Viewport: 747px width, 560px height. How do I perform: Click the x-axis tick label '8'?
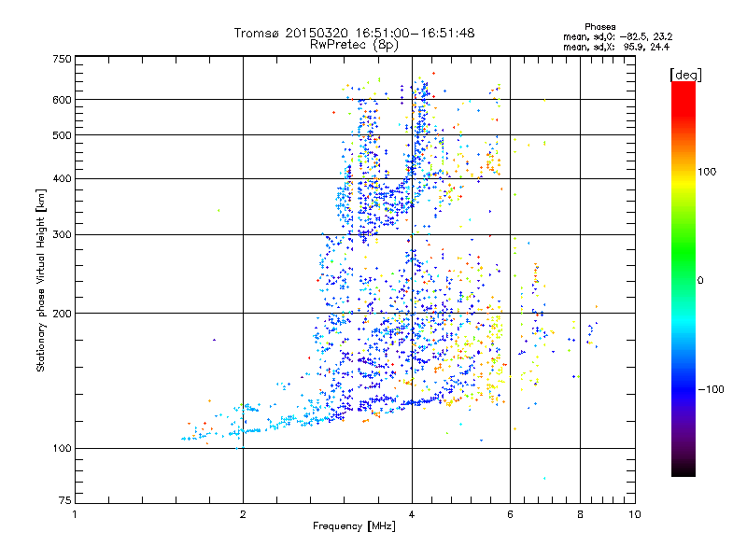point(580,514)
